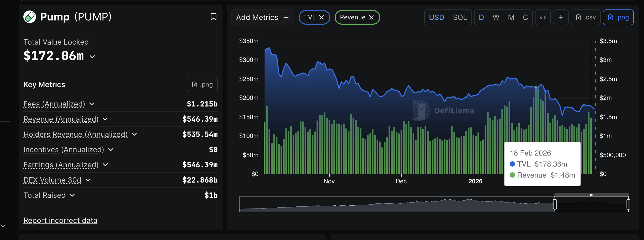Expand Fees (Annualized) details

pyautogui.click(x=92, y=104)
